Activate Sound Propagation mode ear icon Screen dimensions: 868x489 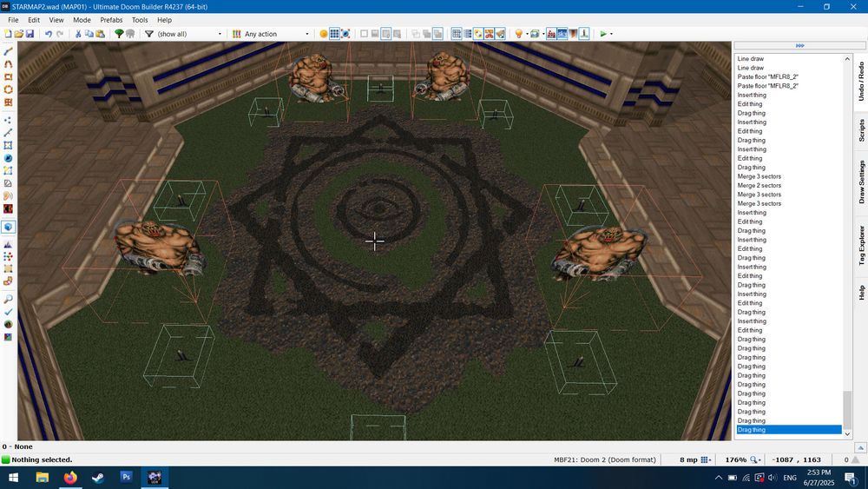[9, 196]
